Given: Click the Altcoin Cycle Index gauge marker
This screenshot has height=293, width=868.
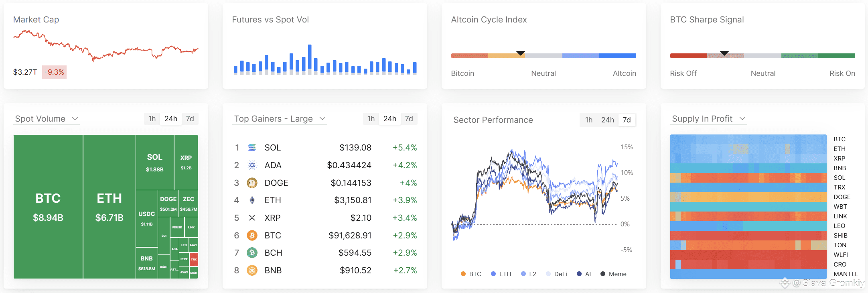Looking at the screenshot, I should (x=521, y=53).
